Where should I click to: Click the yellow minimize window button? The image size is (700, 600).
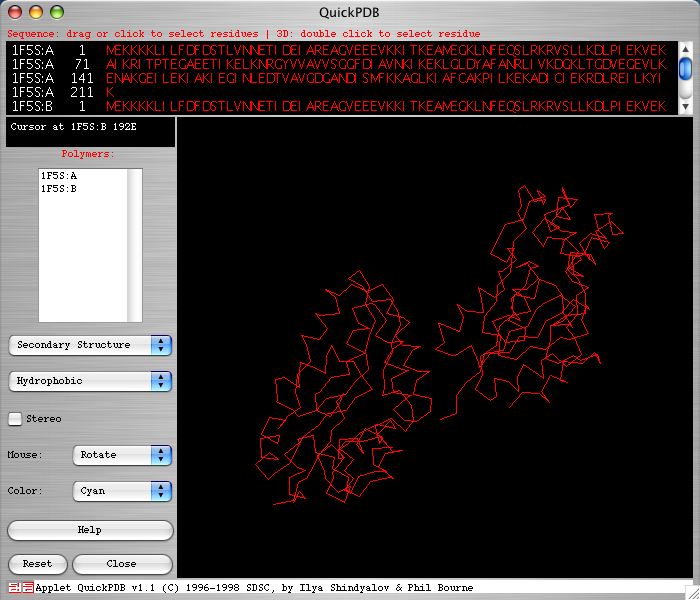click(x=36, y=12)
